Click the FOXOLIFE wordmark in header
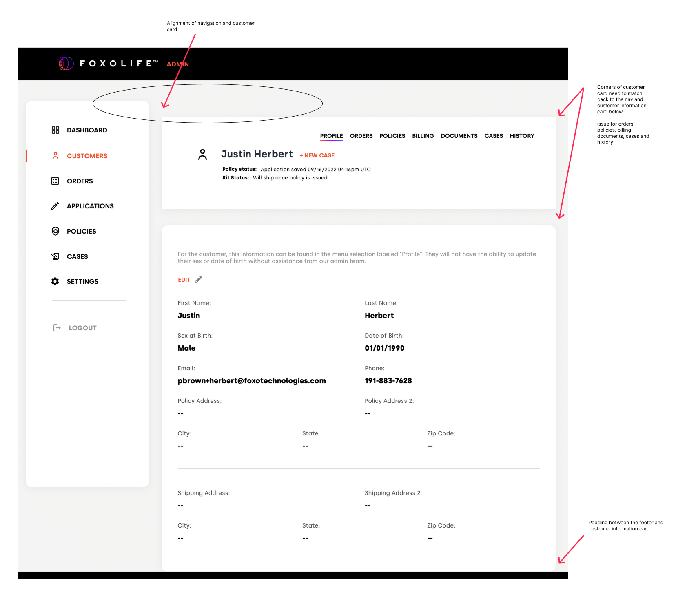687x616 pixels. point(119,64)
